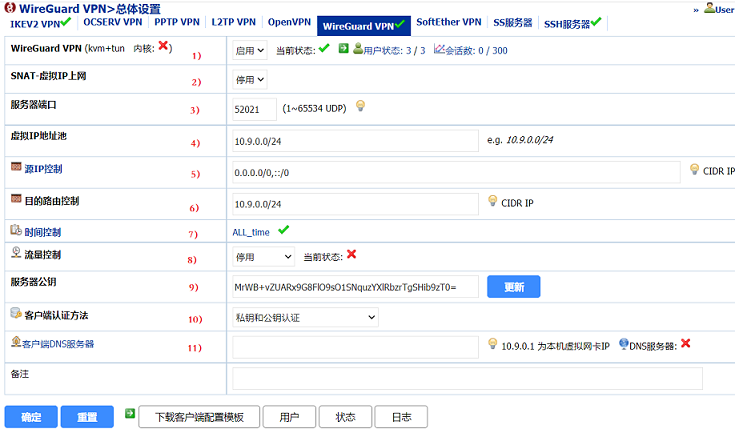Click the 客户端认证方法 key icon
This screenshot has height=433, width=735.
click(16, 313)
